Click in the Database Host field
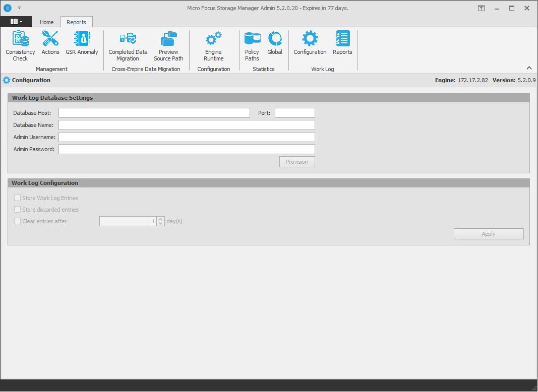Screen dimensions: 538x392 154,113
